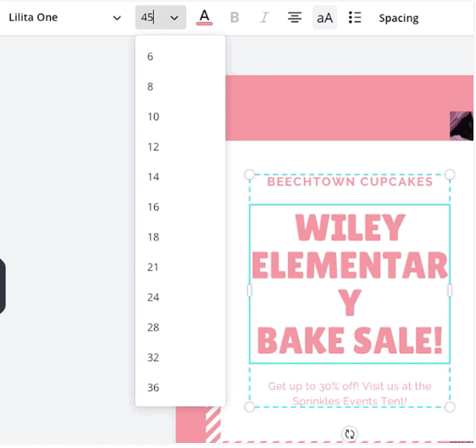Click the WILEY ELEMENTARY BAKE SALE heading
Viewport: 476px width, 448px height.
[x=350, y=284]
